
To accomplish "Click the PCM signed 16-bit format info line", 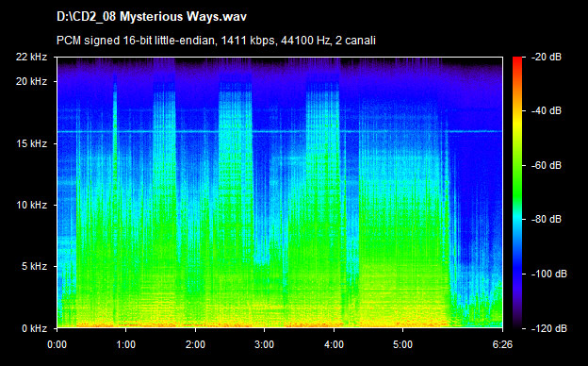I will click(216, 41).
